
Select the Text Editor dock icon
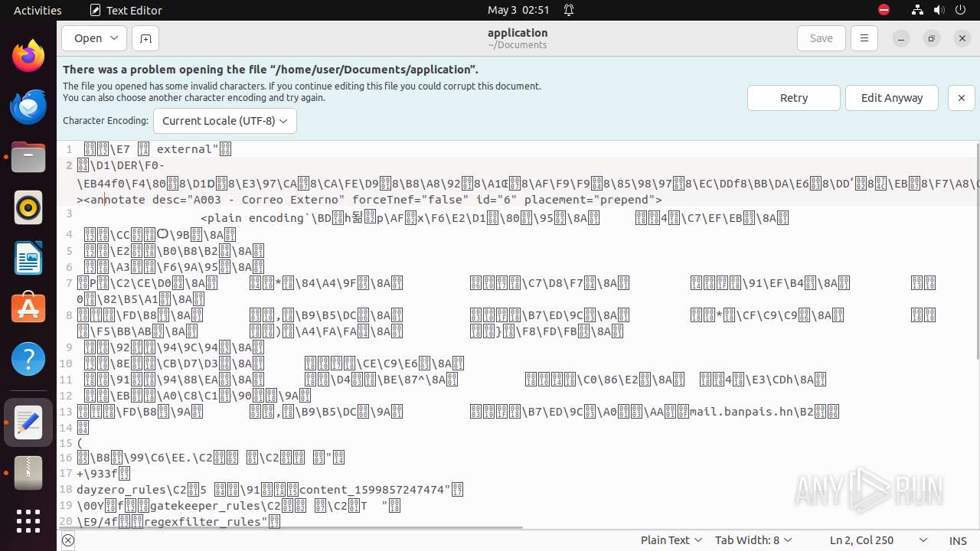28,422
